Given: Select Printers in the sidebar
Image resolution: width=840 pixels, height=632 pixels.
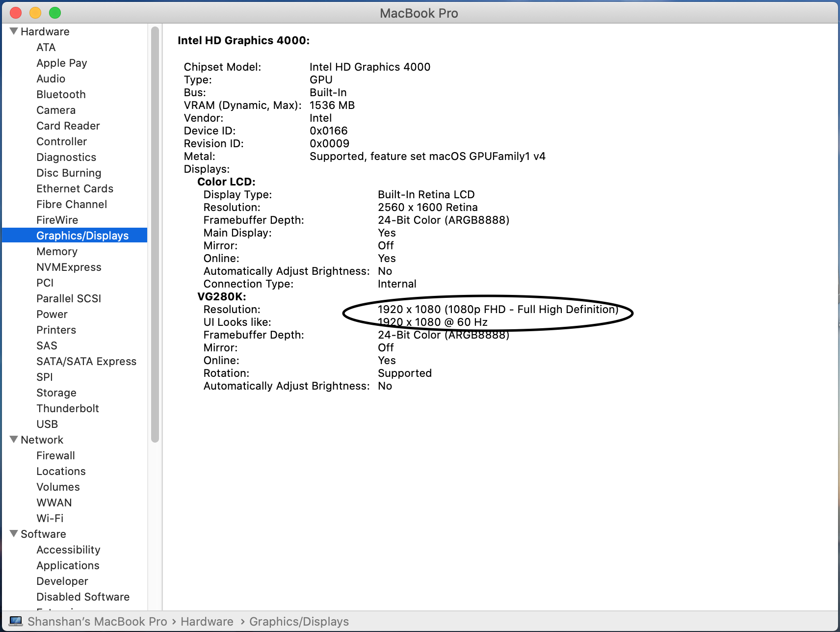Looking at the screenshot, I should (56, 330).
